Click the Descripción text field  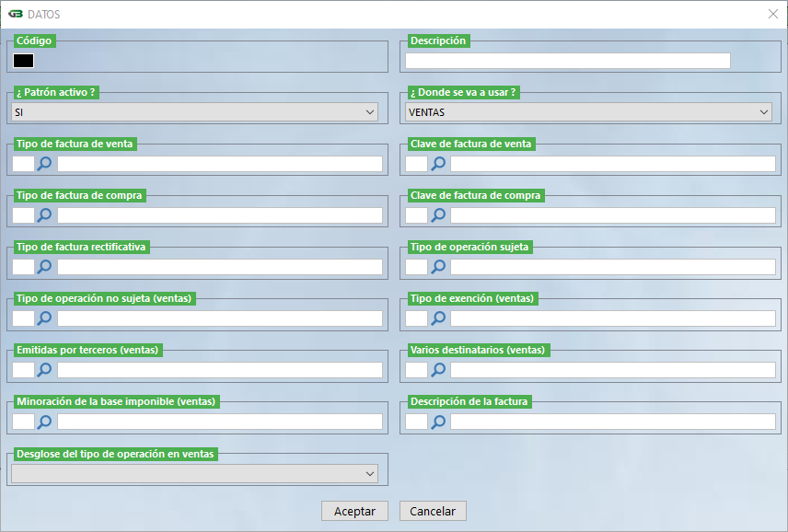567,61
